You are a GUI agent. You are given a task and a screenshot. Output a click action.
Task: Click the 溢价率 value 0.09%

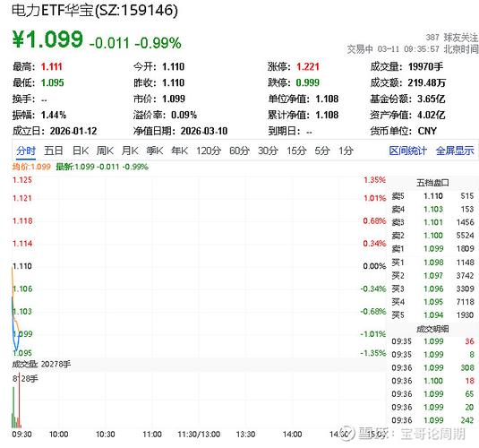(184, 115)
